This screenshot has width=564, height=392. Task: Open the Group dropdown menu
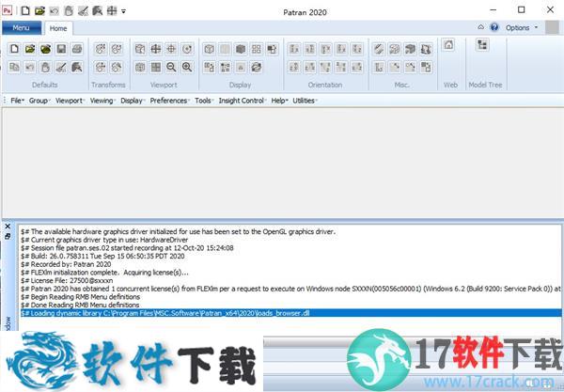[39, 101]
